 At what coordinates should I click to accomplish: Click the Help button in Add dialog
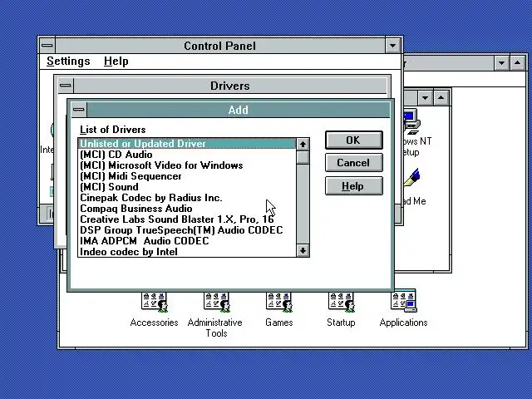354,186
